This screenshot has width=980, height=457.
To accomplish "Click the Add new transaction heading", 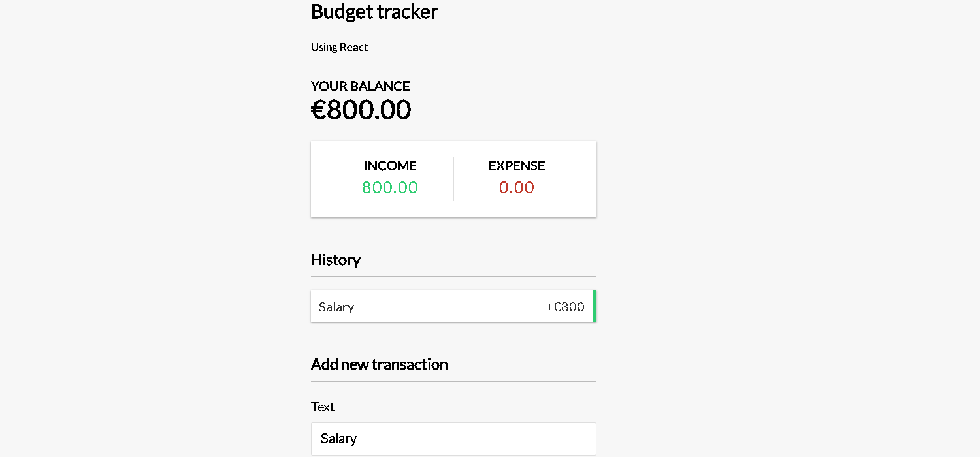I will tap(380, 364).
